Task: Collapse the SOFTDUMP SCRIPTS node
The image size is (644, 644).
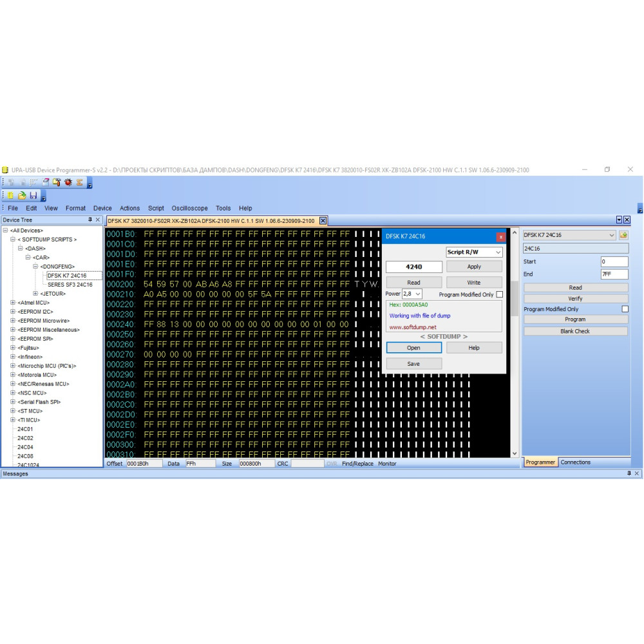Action: [13, 240]
